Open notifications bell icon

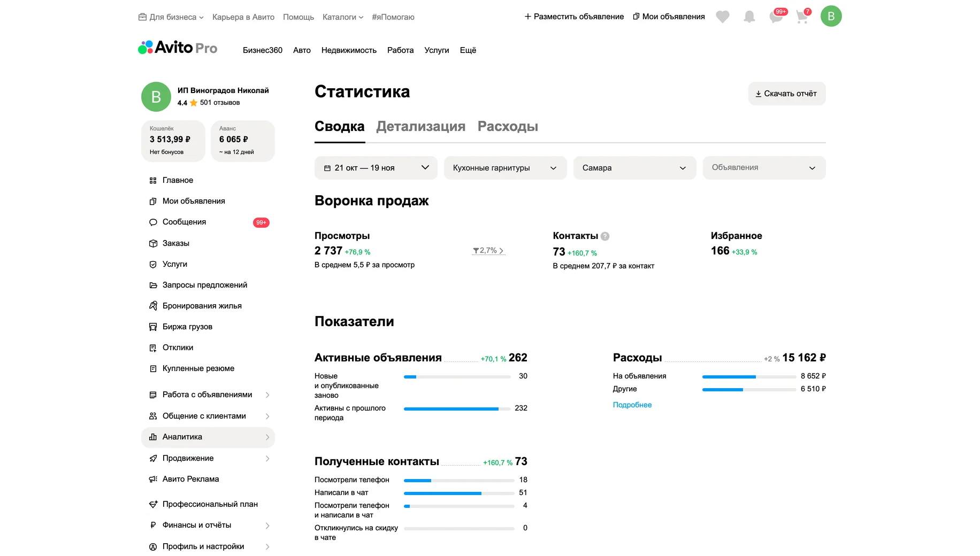[x=749, y=17]
